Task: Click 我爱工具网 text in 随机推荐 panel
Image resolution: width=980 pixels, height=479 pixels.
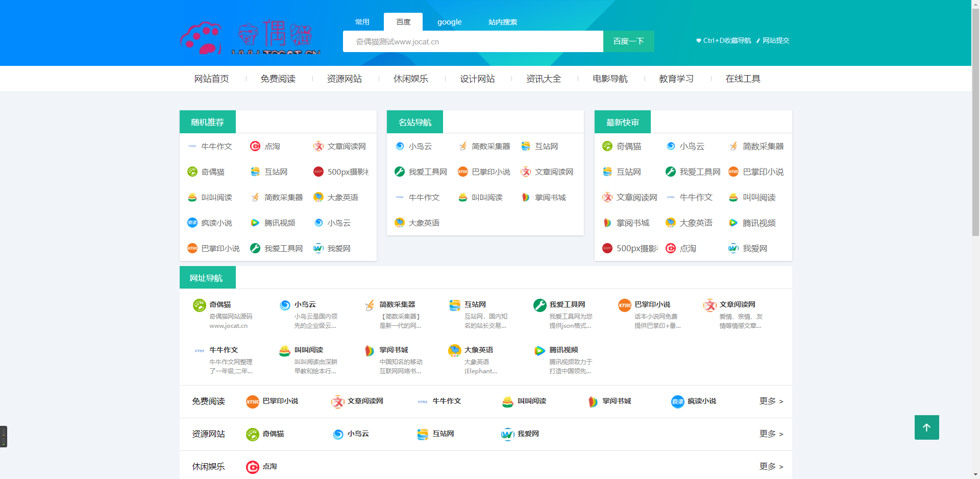Action: pyautogui.click(x=283, y=248)
